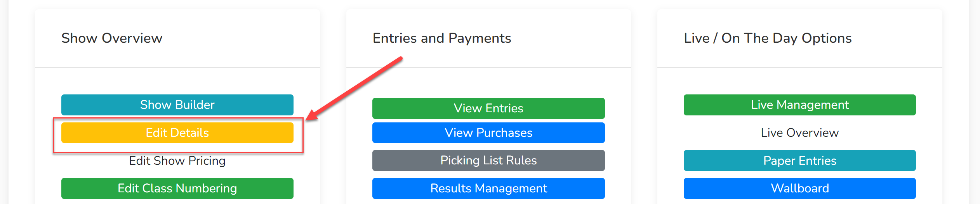The height and width of the screenshot is (204, 980).
Task: Click the red arrow annotation
Action: pos(354,89)
